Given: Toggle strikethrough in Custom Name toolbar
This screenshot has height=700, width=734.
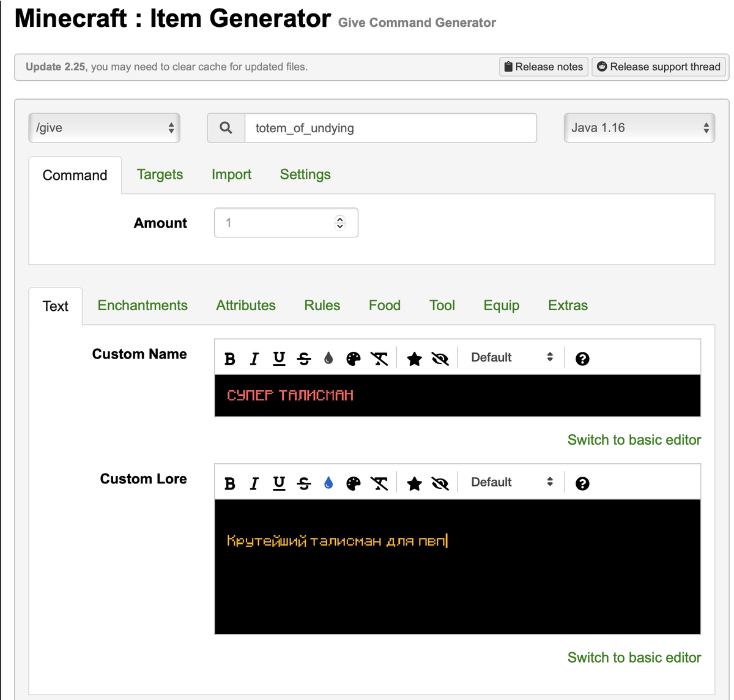Looking at the screenshot, I should tap(304, 359).
